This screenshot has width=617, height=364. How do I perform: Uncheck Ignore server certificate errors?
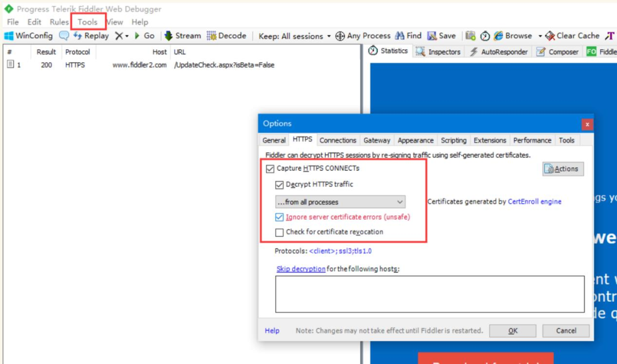click(x=279, y=217)
